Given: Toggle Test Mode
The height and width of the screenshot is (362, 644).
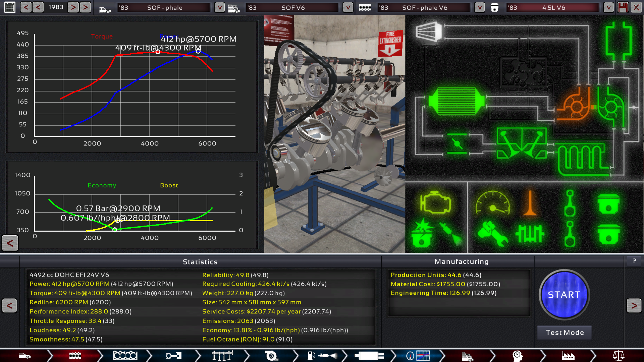Looking at the screenshot, I should click(565, 333).
